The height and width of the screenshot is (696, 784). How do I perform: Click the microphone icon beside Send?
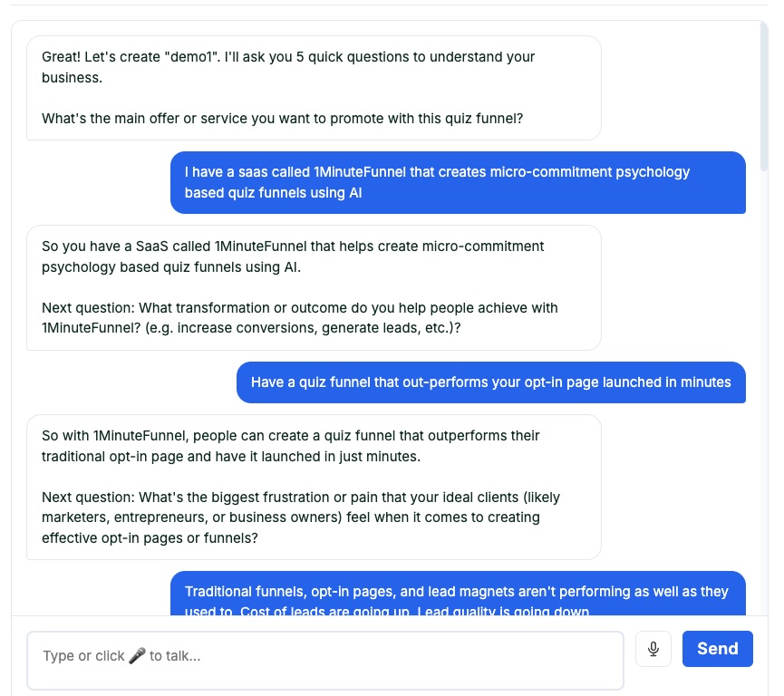(x=653, y=649)
